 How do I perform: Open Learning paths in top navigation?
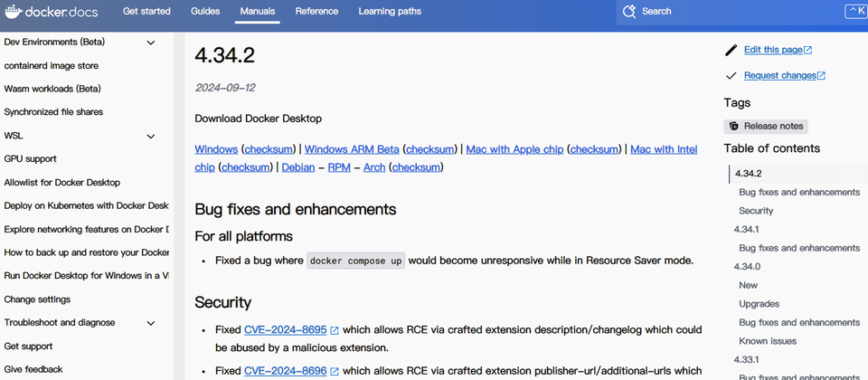coord(390,11)
